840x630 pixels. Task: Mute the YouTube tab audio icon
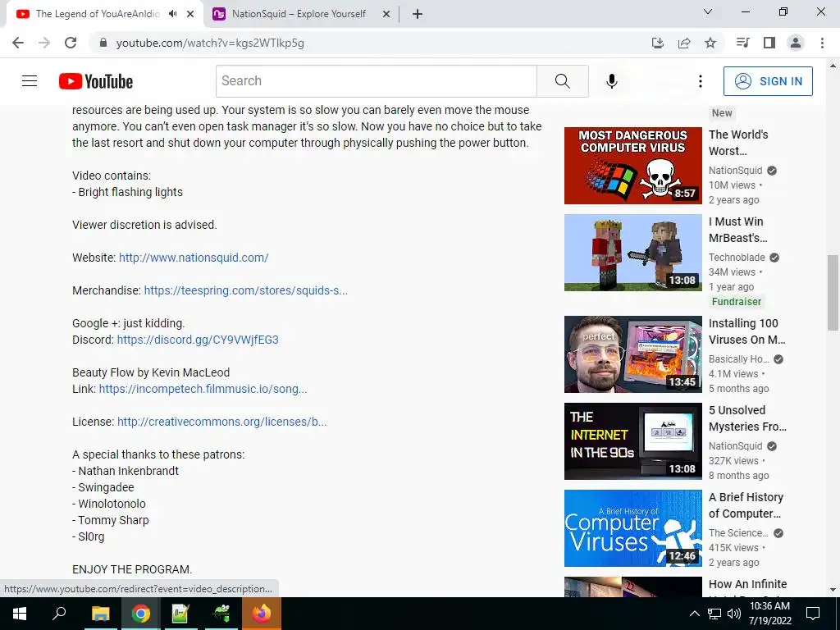(x=172, y=14)
